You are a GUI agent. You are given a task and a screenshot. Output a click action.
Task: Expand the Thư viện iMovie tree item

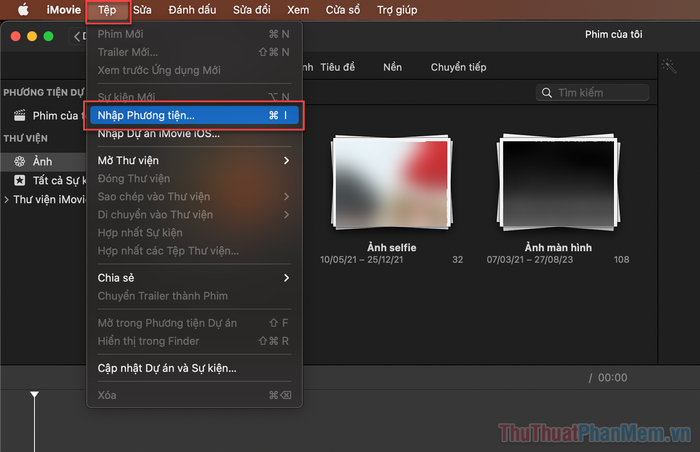tap(6, 200)
